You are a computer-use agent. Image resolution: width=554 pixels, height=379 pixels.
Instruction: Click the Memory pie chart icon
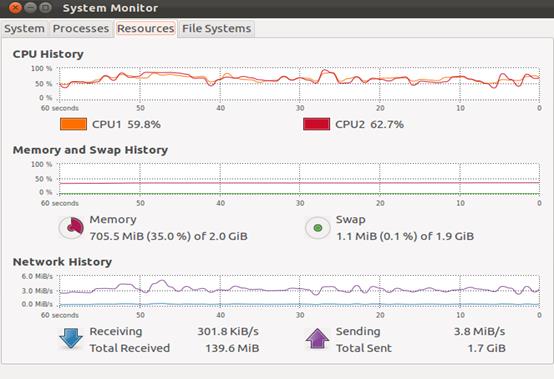(x=71, y=228)
